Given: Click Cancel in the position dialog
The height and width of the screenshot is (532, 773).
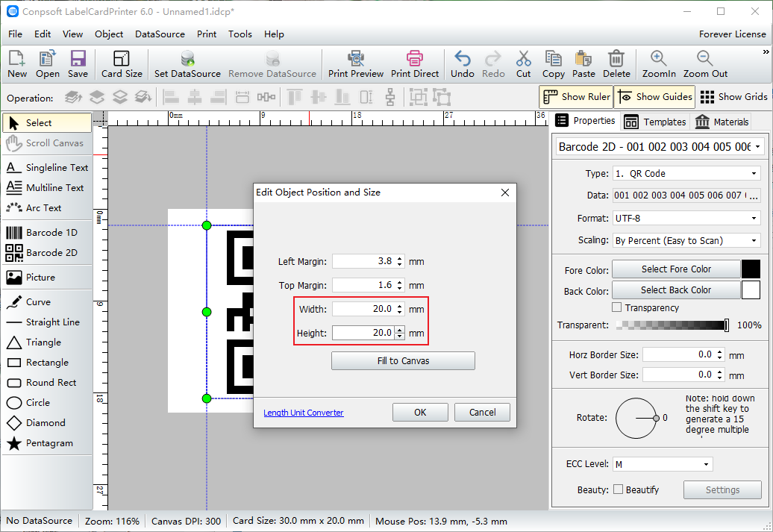Looking at the screenshot, I should tap(482, 412).
